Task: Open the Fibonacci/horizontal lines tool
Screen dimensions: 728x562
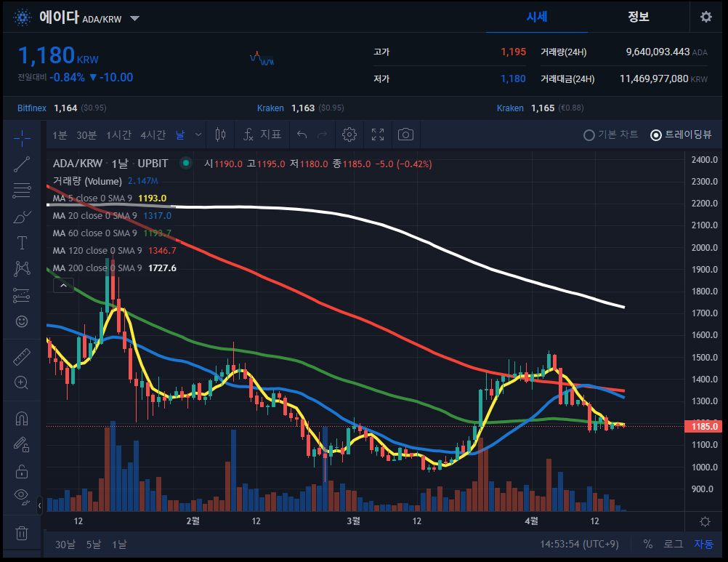Action: coord(22,190)
